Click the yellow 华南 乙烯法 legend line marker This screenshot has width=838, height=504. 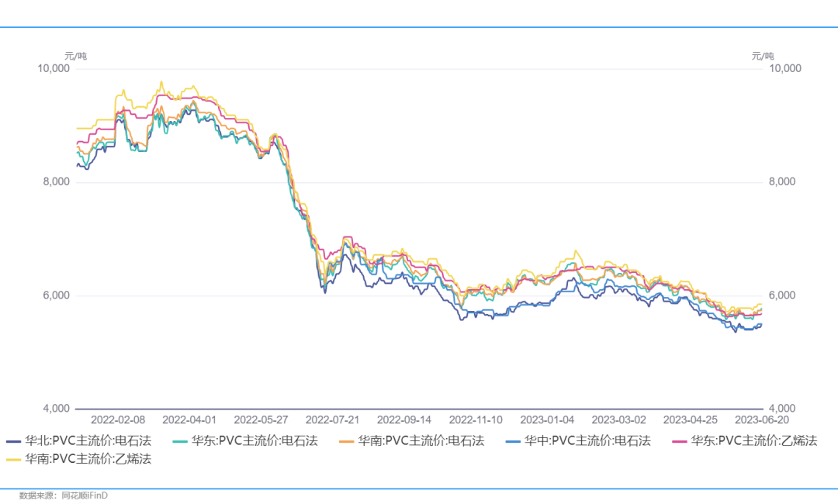coord(14,459)
